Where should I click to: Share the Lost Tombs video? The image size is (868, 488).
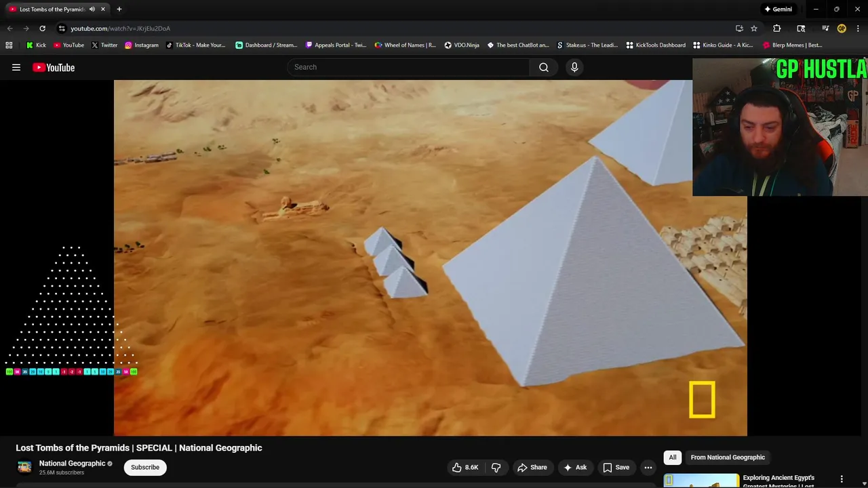[532, 467]
